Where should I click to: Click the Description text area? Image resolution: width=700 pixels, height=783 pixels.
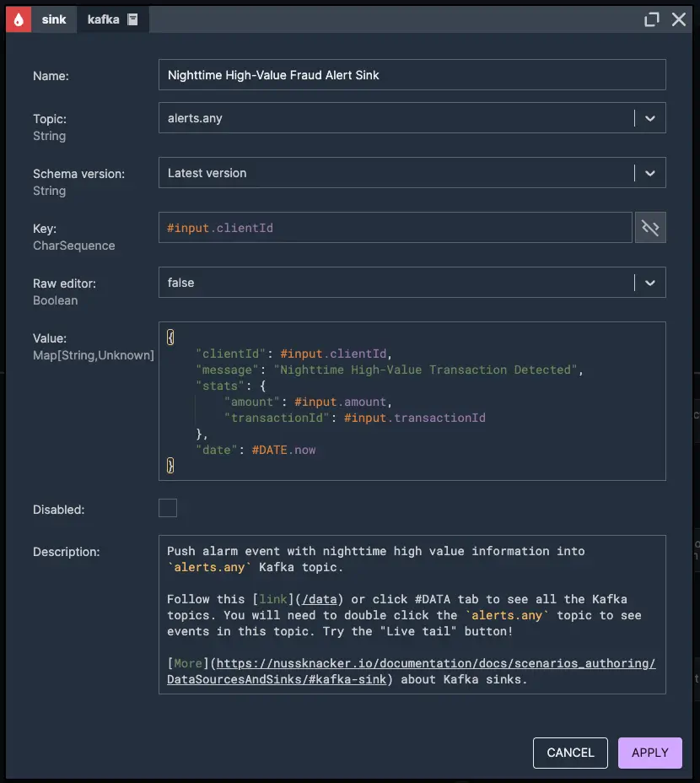click(x=412, y=615)
